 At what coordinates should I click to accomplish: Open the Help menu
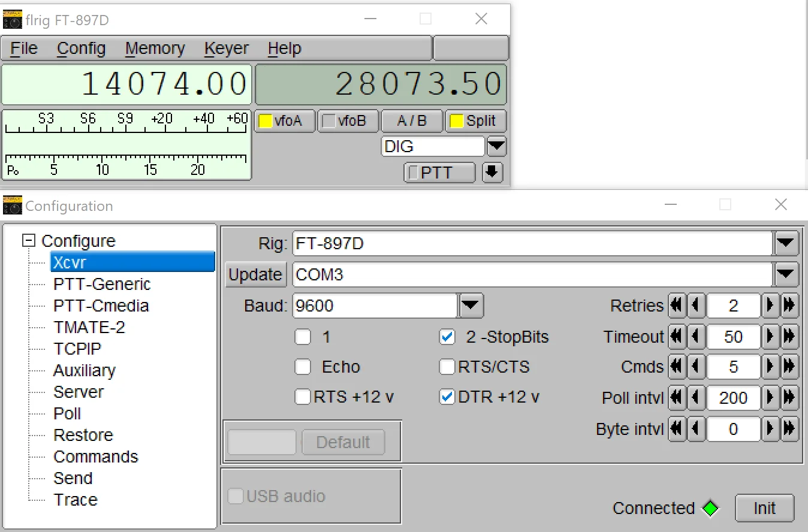click(284, 49)
